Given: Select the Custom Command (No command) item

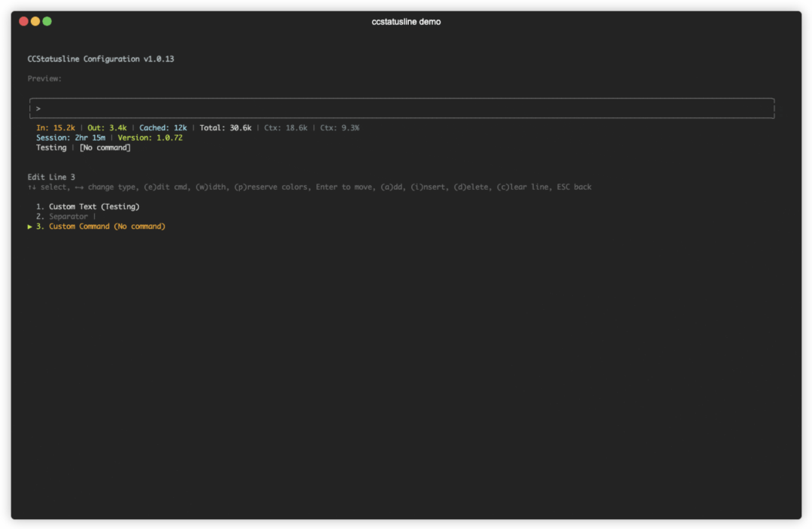Looking at the screenshot, I should coord(107,226).
